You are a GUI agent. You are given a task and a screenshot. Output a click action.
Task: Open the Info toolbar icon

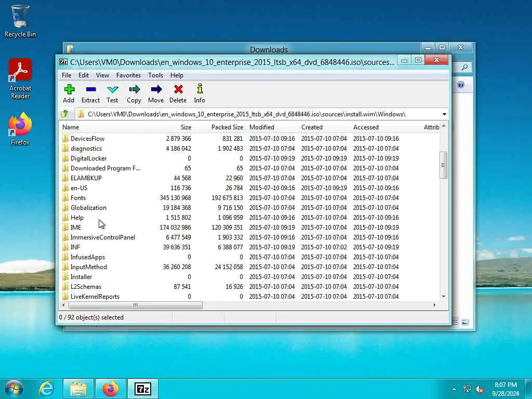(x=200, y=89)
